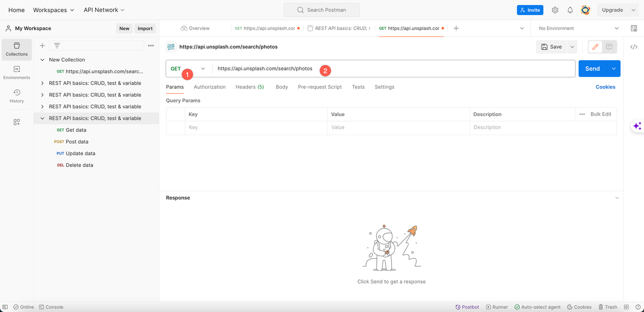
Task: Open the Auto-select agent option
Action: 537,307
